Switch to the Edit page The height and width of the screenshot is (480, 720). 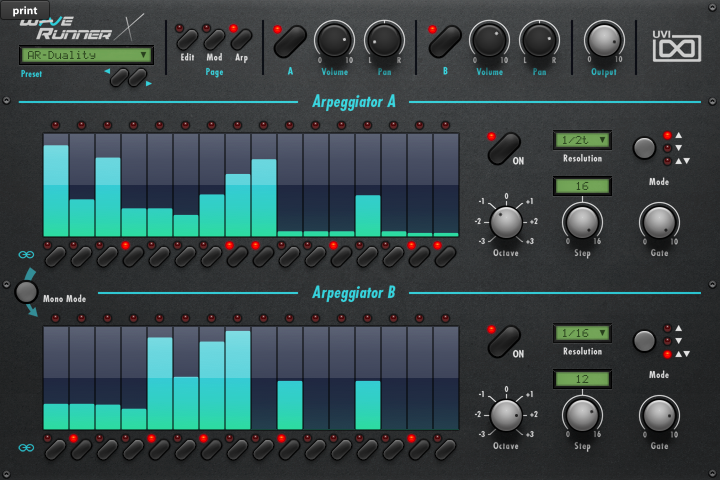187,40
